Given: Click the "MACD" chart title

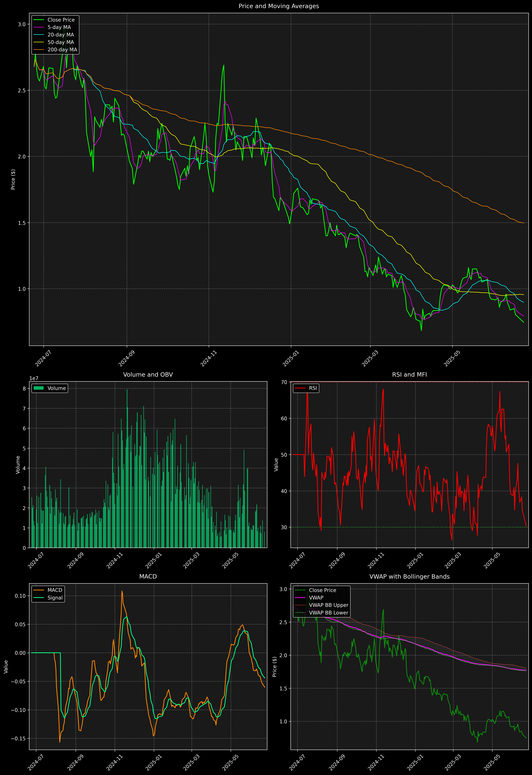Looking at the screenshot, I should (x=148, y=577).
